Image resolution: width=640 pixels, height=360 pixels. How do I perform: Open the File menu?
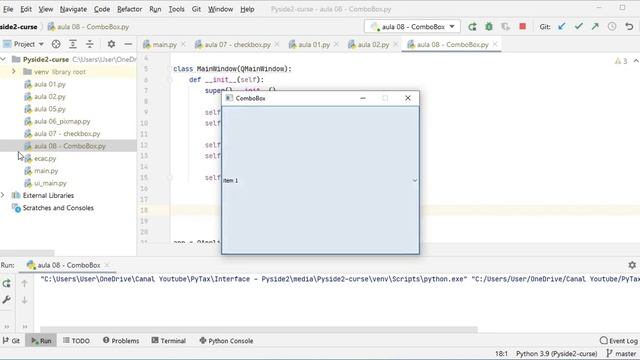point(8,9)
